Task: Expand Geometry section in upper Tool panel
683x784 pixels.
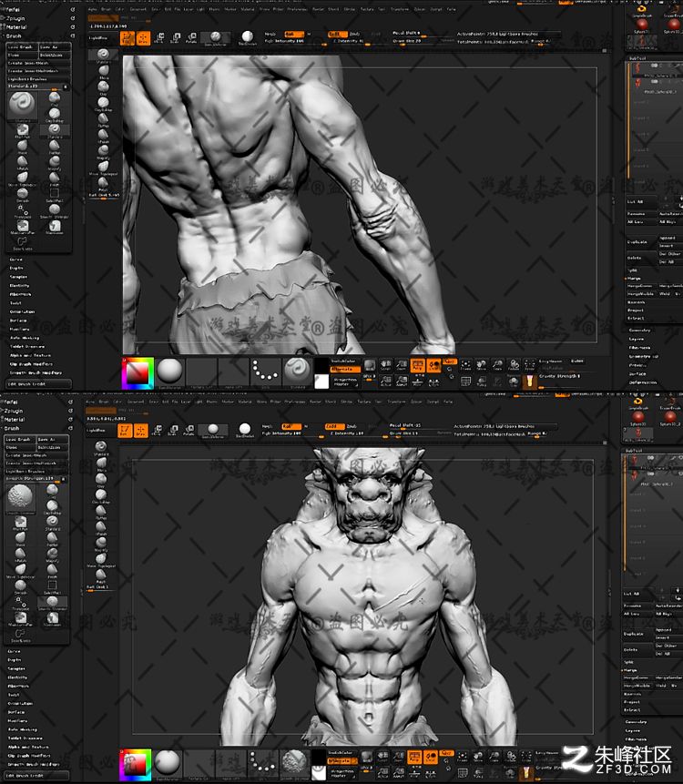Action: click(x=639, y=330)
